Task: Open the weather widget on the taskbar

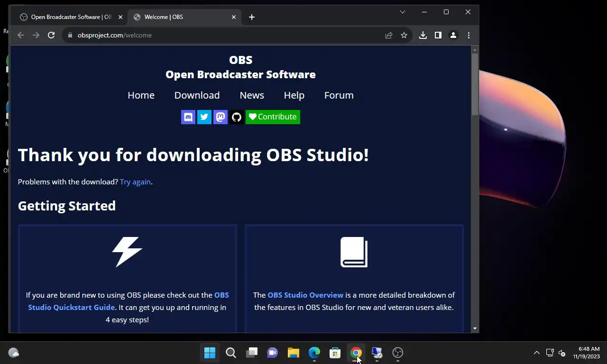Action: pos(14,353)
